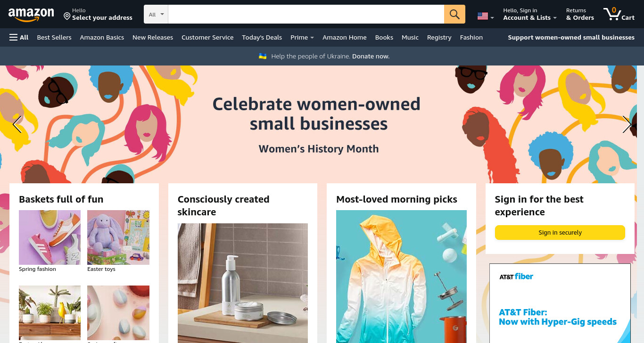Image resolution: width=644 pixels, height=343 pixels.
Task: Go to Best Sellers page
Action: (54, 37)
